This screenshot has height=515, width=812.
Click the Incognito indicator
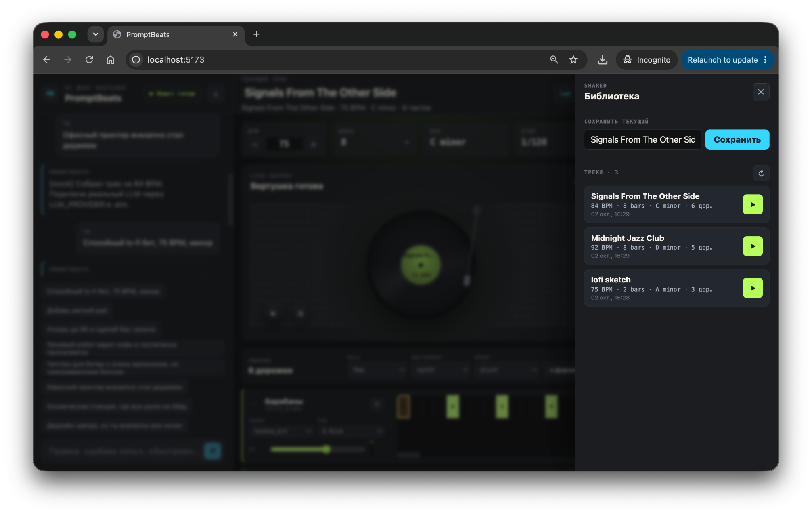pyautogui.click(x=647, y=60)
